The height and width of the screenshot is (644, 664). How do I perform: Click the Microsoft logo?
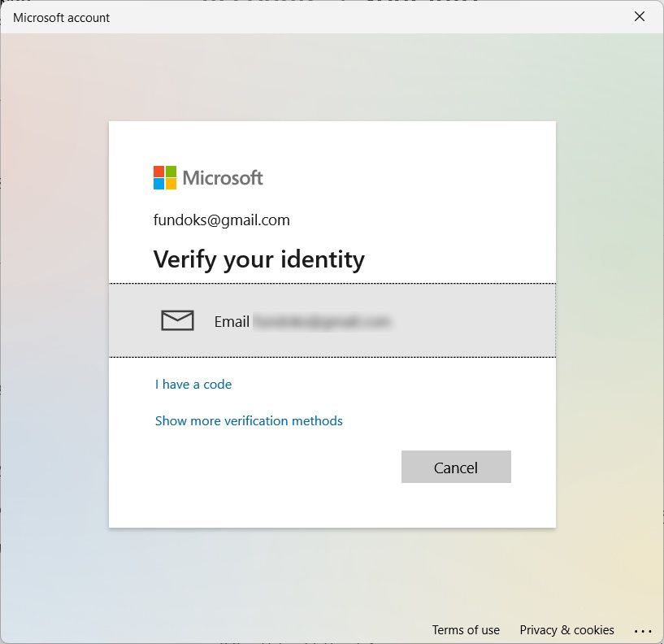point(207,177)
